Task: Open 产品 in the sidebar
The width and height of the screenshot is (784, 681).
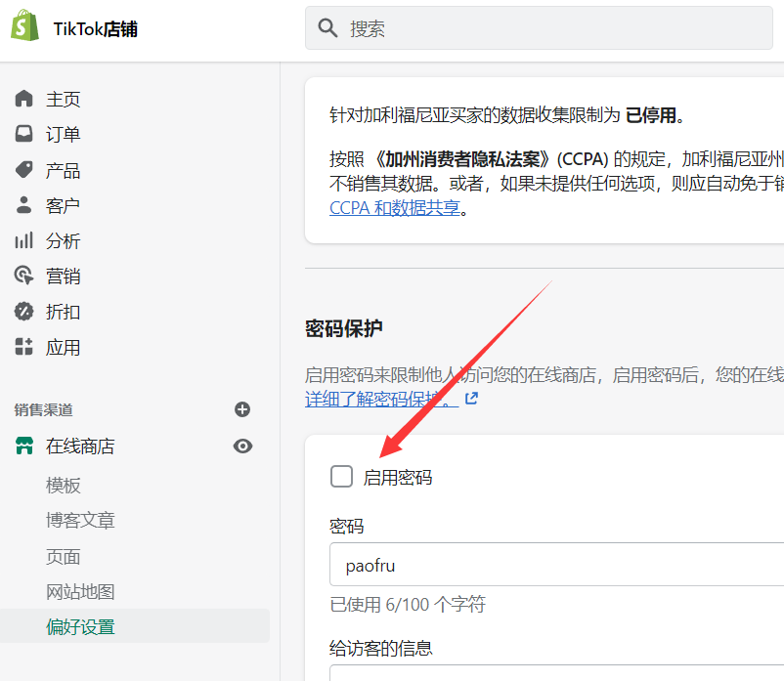Action: click(63, 170)
